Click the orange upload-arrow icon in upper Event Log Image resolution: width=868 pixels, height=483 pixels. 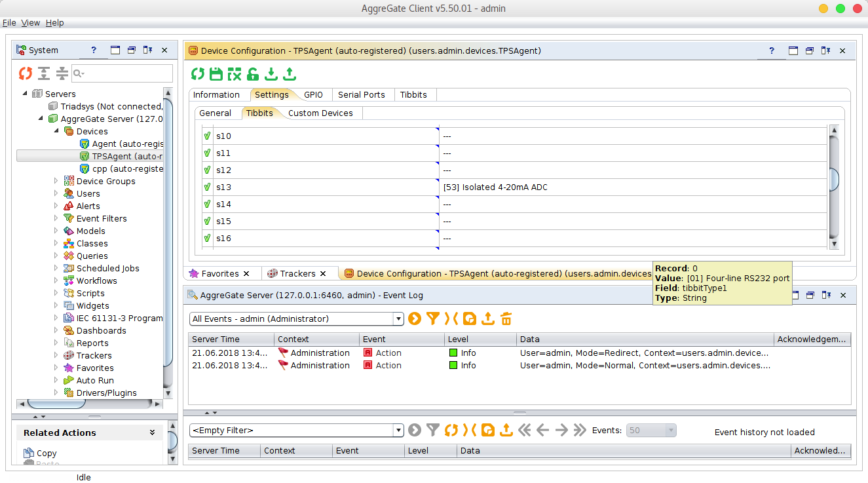click(487, 319)
